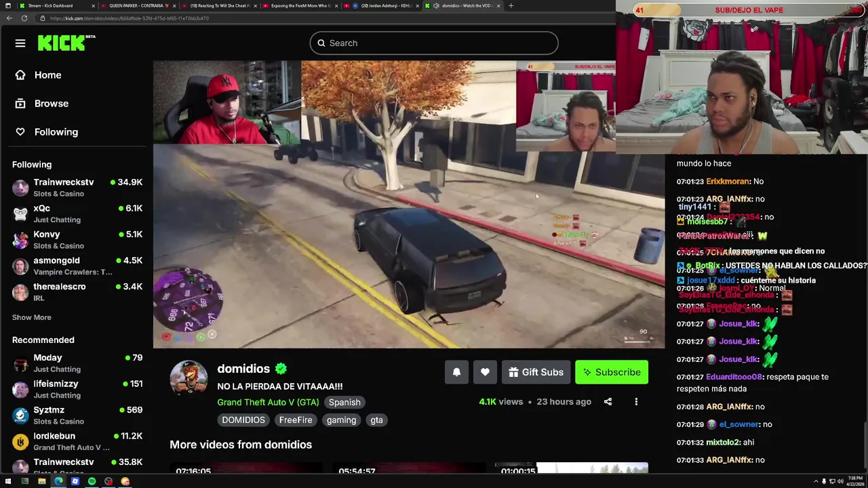The image size is (868, 488).
Task: Click the browser address bar
Action: tap(325, 18)
